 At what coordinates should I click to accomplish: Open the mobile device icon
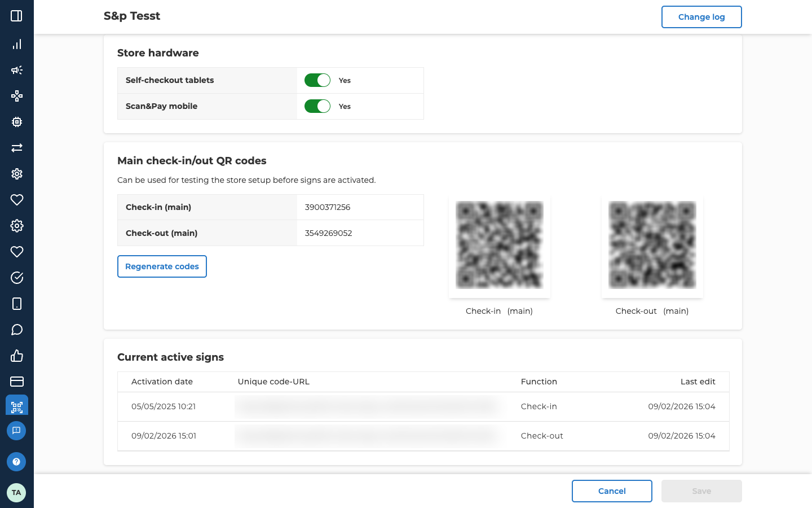16,304
